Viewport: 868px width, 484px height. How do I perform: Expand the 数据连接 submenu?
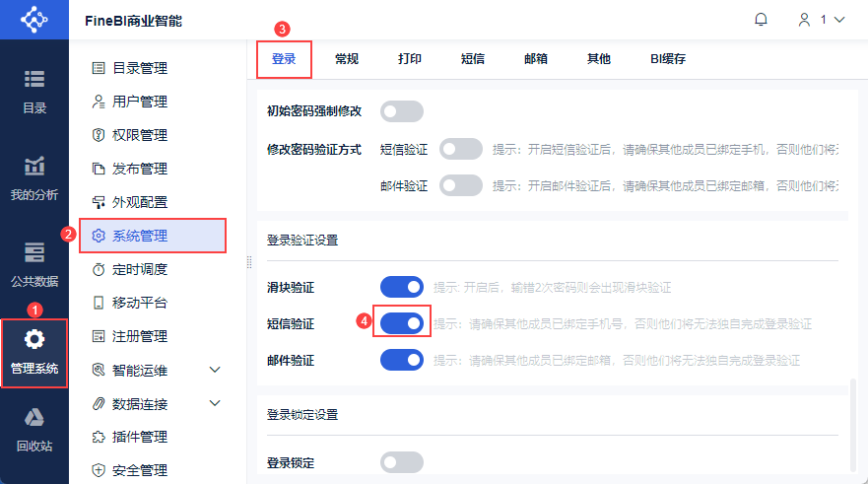point(215,403)
